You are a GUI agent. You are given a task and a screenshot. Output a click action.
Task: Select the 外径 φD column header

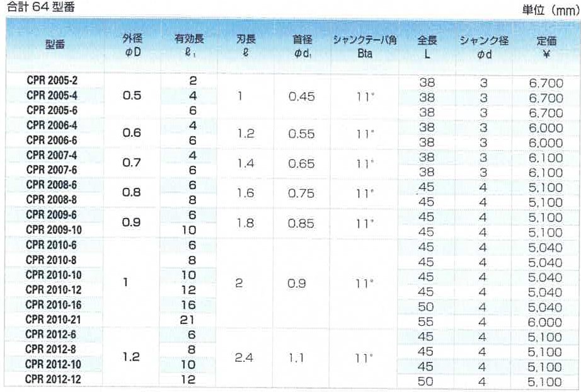(132, 46)
